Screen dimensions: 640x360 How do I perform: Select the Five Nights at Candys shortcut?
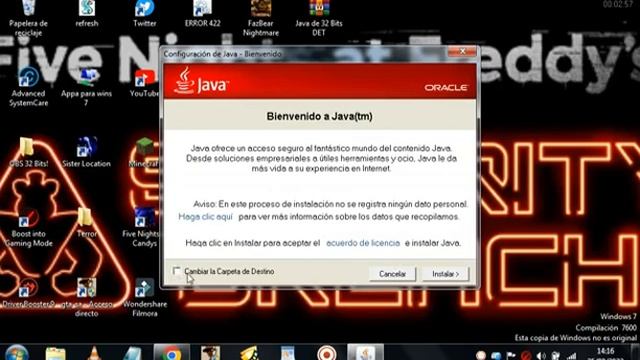pyautogui.click(x=142, y=229)
